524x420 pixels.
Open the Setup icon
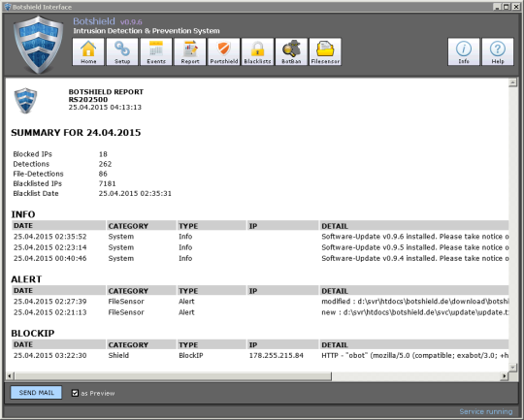[x=122, y=51]
